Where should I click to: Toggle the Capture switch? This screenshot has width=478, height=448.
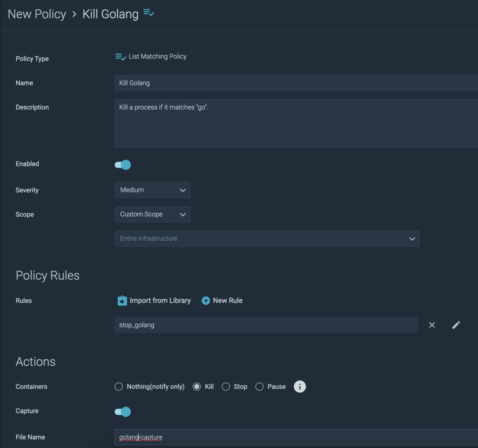click(123, 412)
